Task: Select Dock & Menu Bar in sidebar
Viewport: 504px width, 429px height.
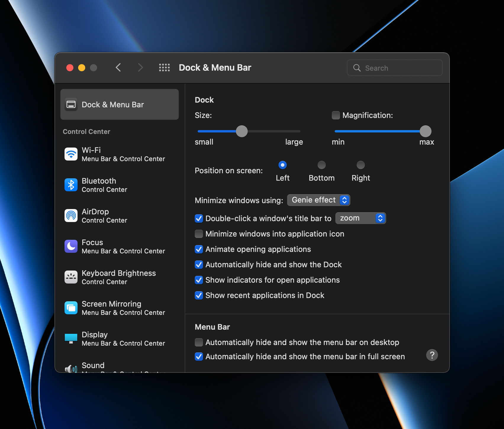Action: click(119, 104)
